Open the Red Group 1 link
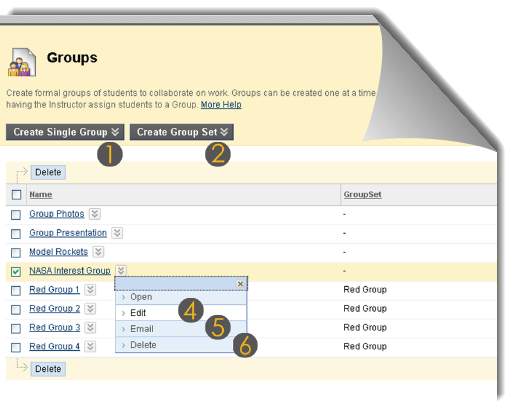The width and height of the screenshot is (512, 408). (55, 290)
